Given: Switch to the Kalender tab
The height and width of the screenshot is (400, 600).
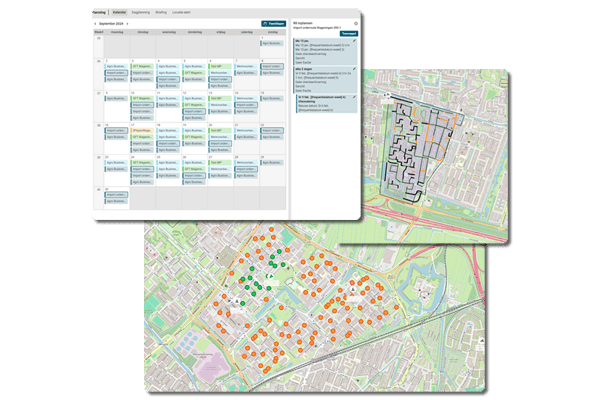Looking at the screenshot, I should coord(120,12).
